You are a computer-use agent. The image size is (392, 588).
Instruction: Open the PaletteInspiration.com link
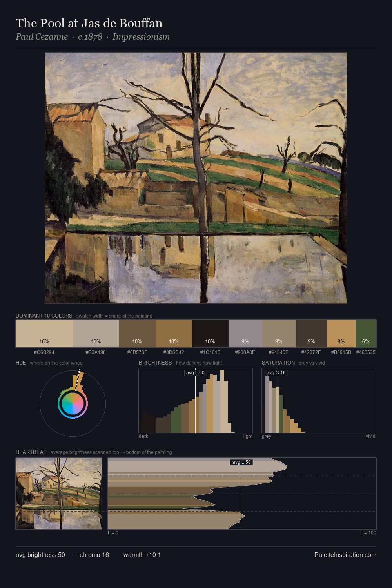tap(345, 555)
